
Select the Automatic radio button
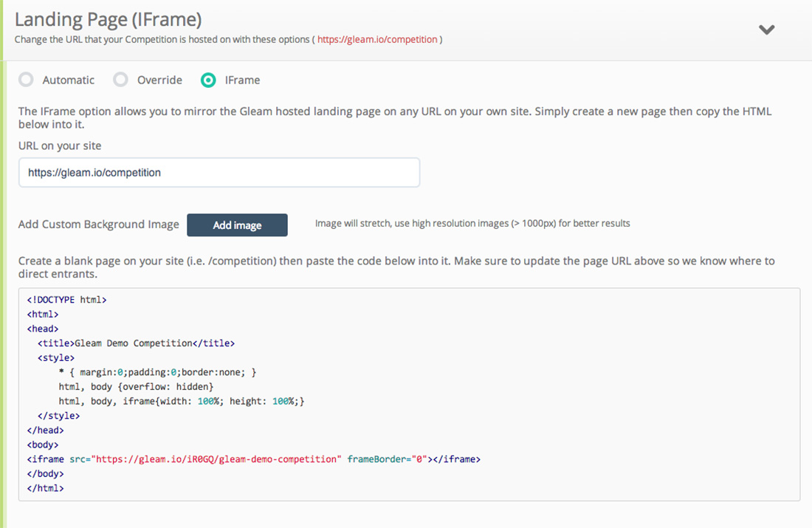point(26,80)
